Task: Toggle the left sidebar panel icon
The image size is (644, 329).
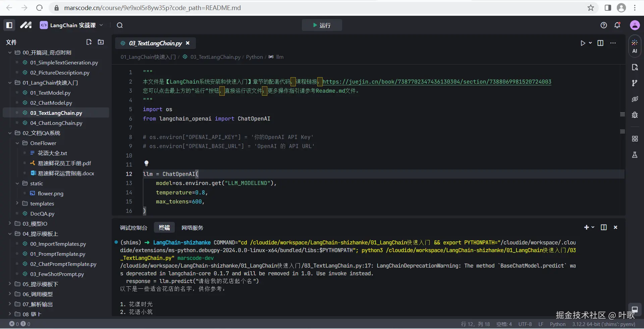Action: [9, 25]
